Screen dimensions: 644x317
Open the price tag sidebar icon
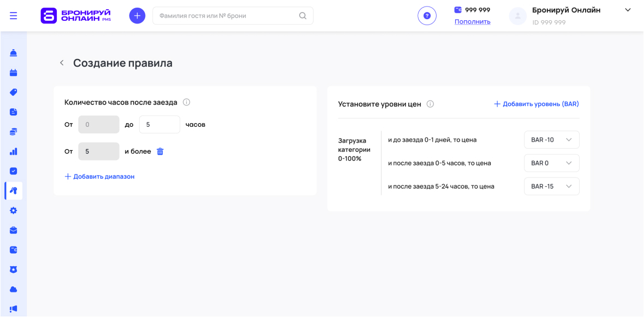click(14, 92)
